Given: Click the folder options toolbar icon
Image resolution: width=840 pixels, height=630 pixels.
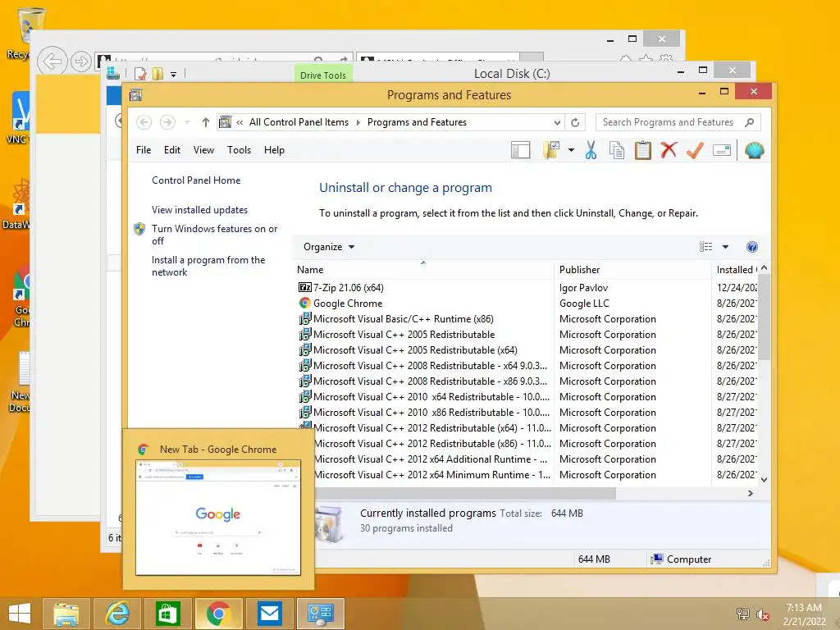Looking at the screenshot, I should tap(551, 151).
